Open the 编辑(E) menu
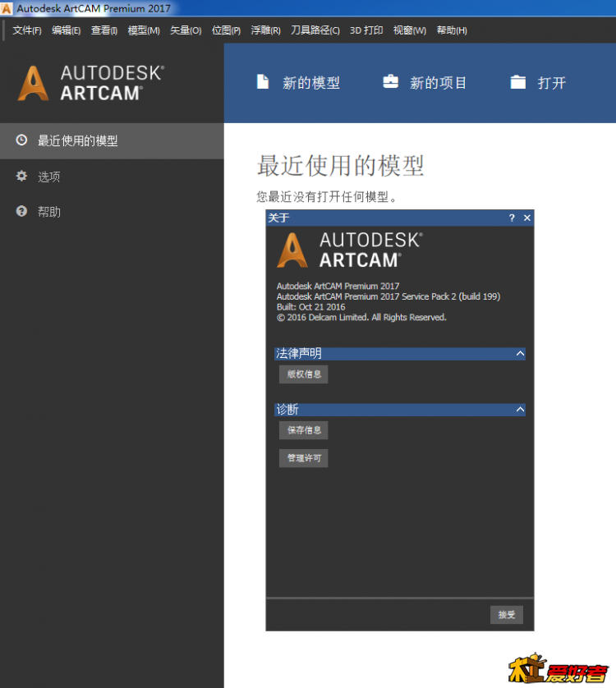 (x=66, y=30)
